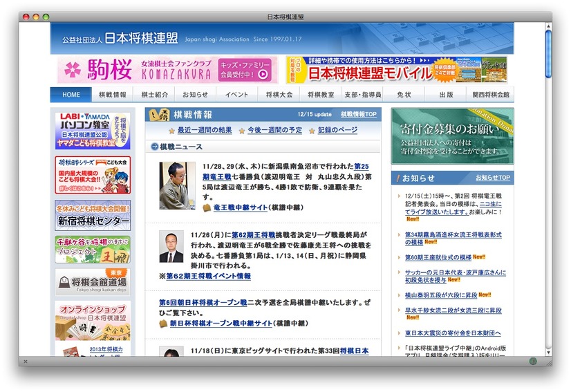This screenshot has width=571, height=392.
Task: Click the small x icon in status bar
Action: (x=26, y=362)
